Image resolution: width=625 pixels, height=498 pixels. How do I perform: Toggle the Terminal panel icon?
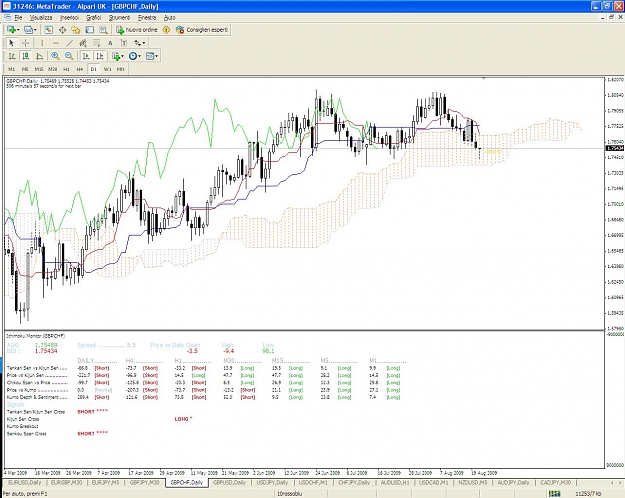(x=90, y=30)
